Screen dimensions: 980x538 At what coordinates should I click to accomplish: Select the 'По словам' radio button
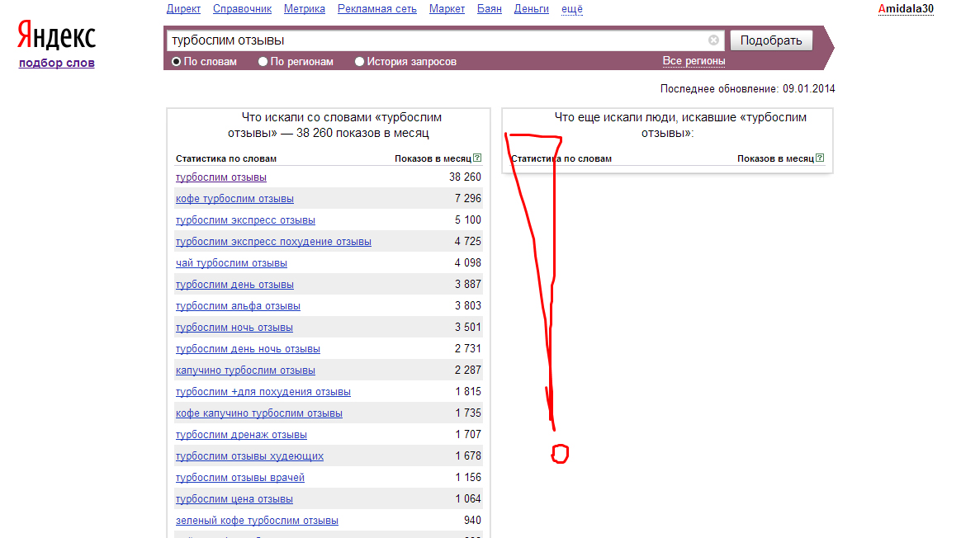coord(176,62)
